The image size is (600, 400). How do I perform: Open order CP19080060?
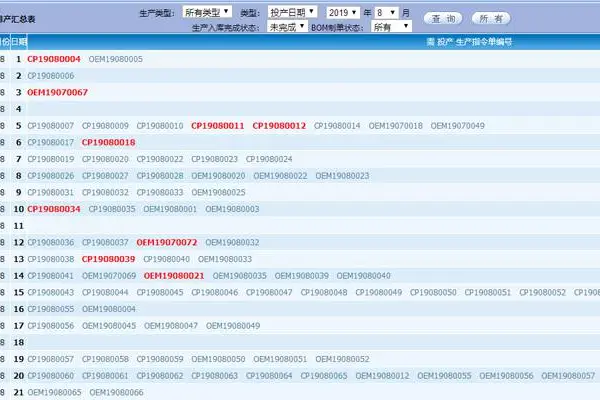point(51,376)
